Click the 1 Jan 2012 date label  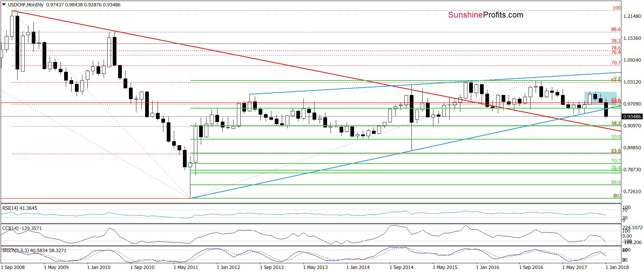tap(229, 267)
